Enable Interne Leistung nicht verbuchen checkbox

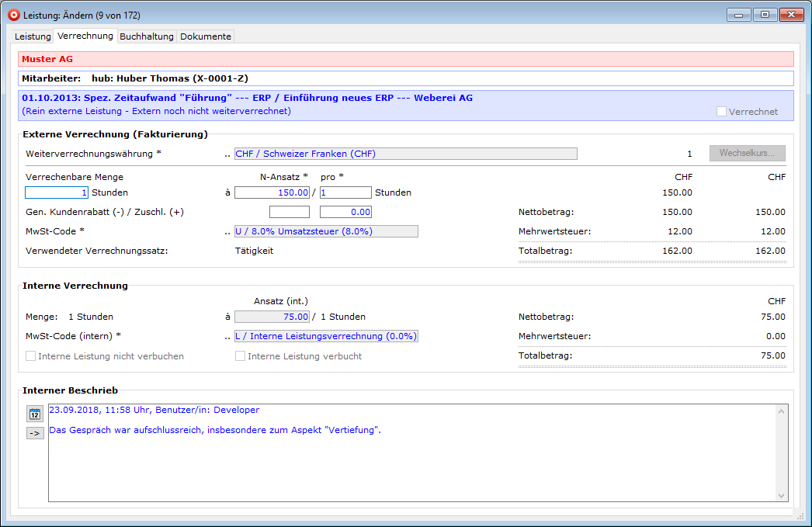click(31, 356)
